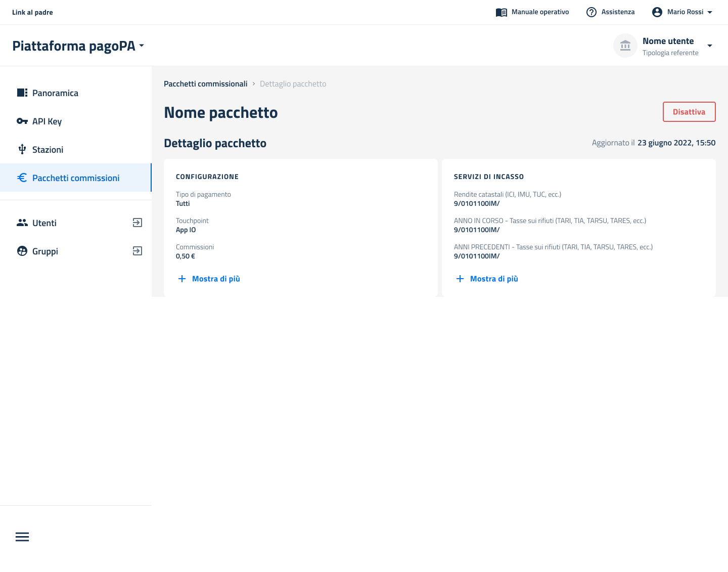Click the external link icon beside Gruppi

point(137,251)
